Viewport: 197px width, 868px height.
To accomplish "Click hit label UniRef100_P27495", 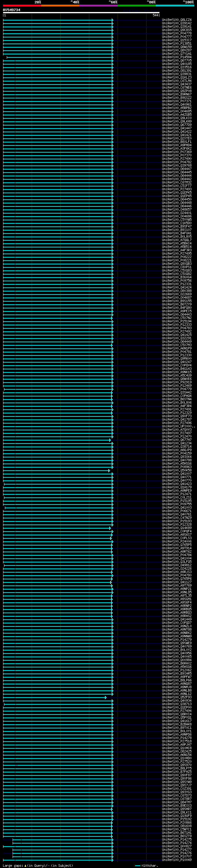I will click(177, 254).
